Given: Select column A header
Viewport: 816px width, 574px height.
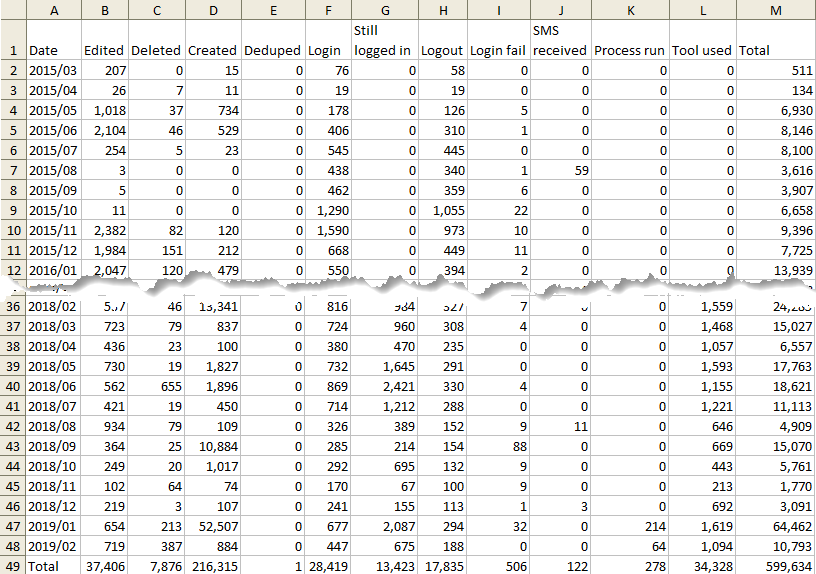Looking at the screenshot, I should (x=51, y=9).
